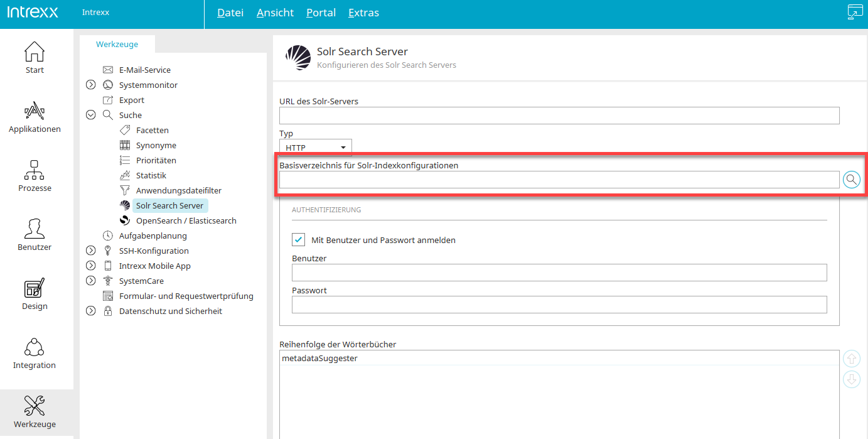The image size is (868, 439).
Task: Select metadataSuggester in the dictionary list
Action: pos(319,358)
